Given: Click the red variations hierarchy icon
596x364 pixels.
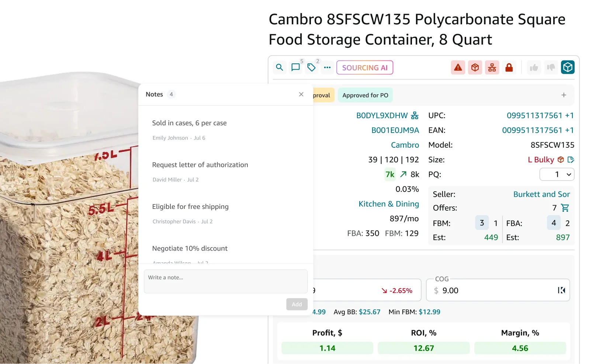Looking at the screenshot, I should tap(492, 67).
